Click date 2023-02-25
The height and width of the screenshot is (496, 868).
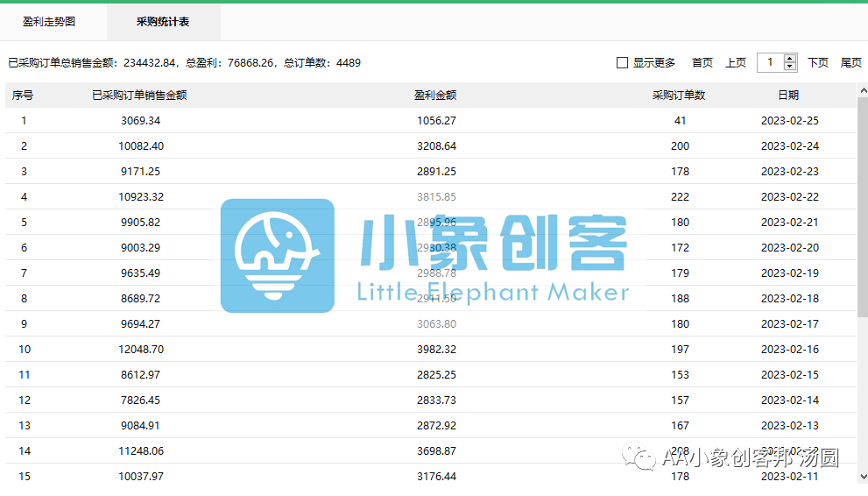(789, 121)
